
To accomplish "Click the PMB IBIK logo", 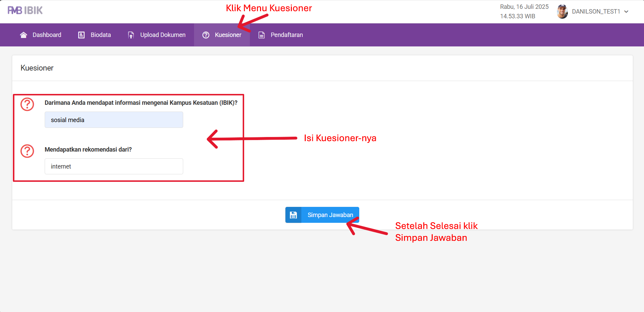I will 25,11.
